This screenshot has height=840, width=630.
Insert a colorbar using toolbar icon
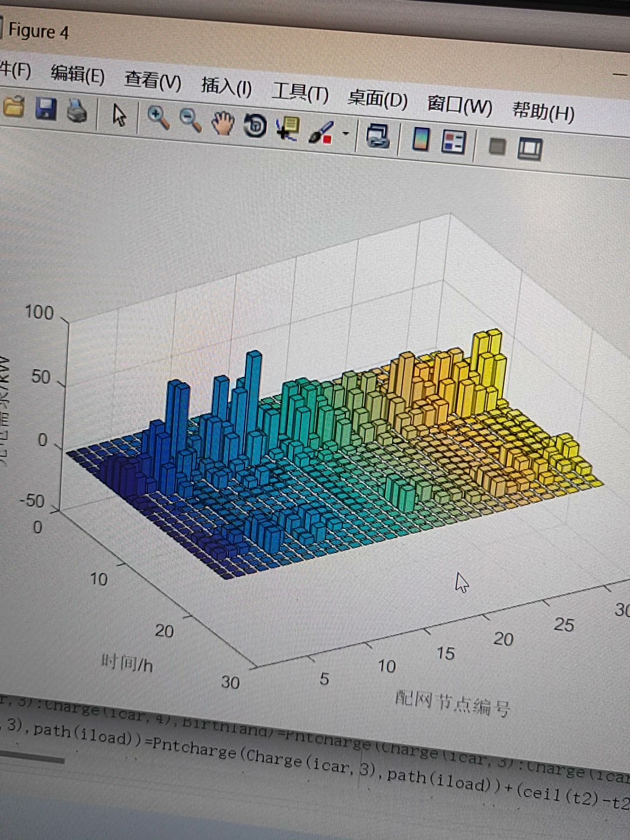pyautogui.click(x=421, y=139)
